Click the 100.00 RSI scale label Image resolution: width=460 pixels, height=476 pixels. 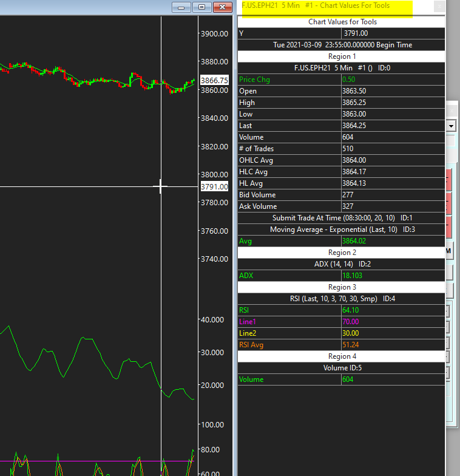[212, 425]
